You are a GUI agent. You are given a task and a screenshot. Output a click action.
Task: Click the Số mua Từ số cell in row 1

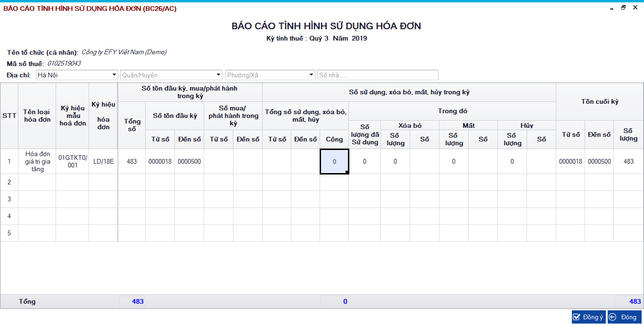[x=219, y=161]
